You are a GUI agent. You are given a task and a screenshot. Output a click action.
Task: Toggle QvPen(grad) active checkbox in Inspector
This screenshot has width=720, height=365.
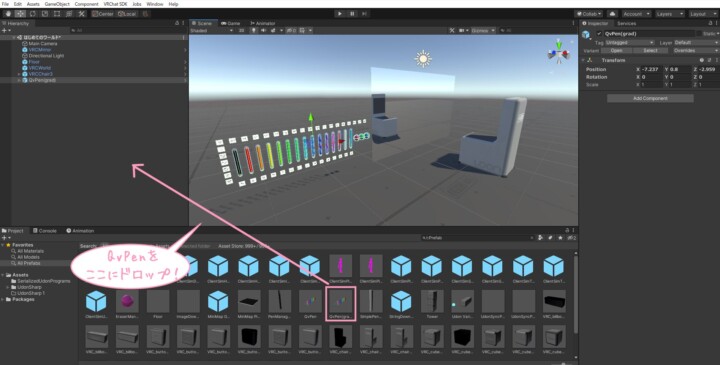(599, 34)
